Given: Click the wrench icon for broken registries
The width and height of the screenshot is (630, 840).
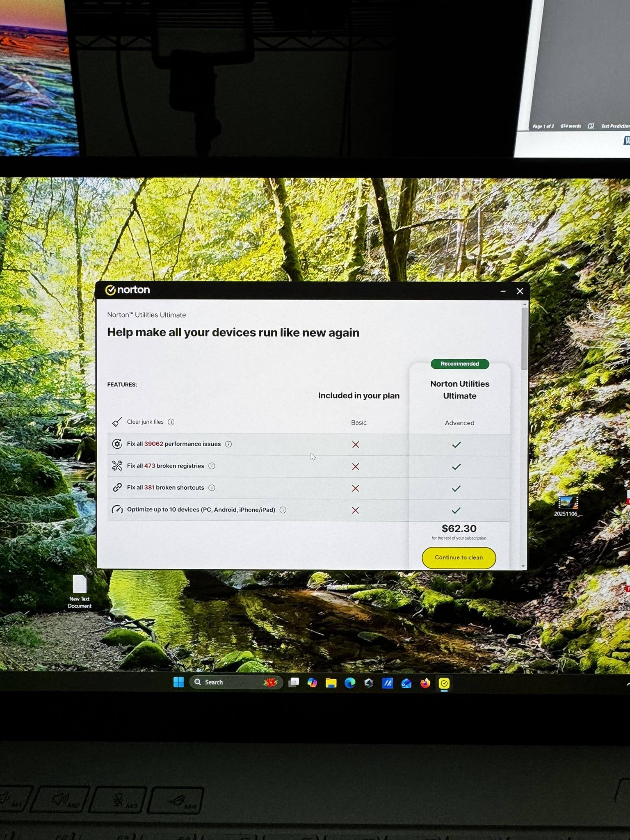Looking at the screenshot, I should (117, 466).
